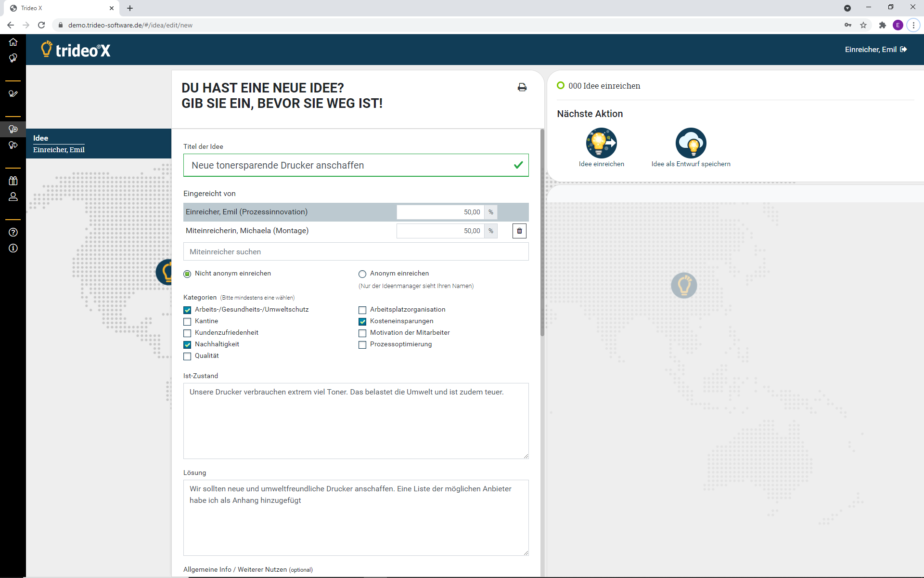Log out via Einreicher, Emil link
The height and width of the screenshot is (578, 924).
pos(875,50)
